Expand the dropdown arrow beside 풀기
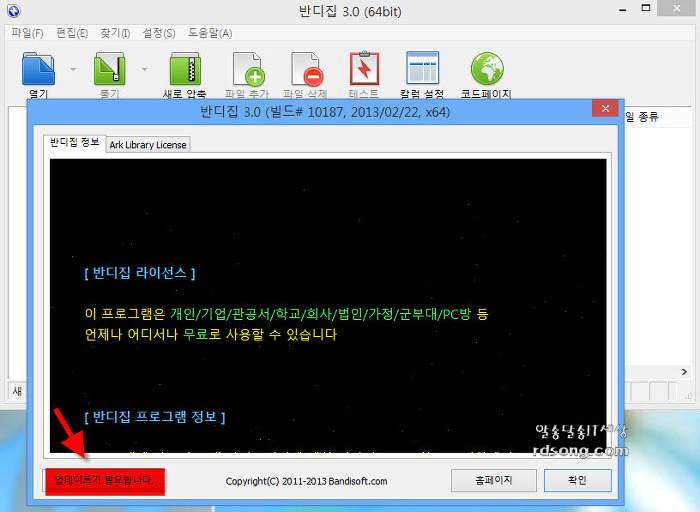 click(145, 70)
